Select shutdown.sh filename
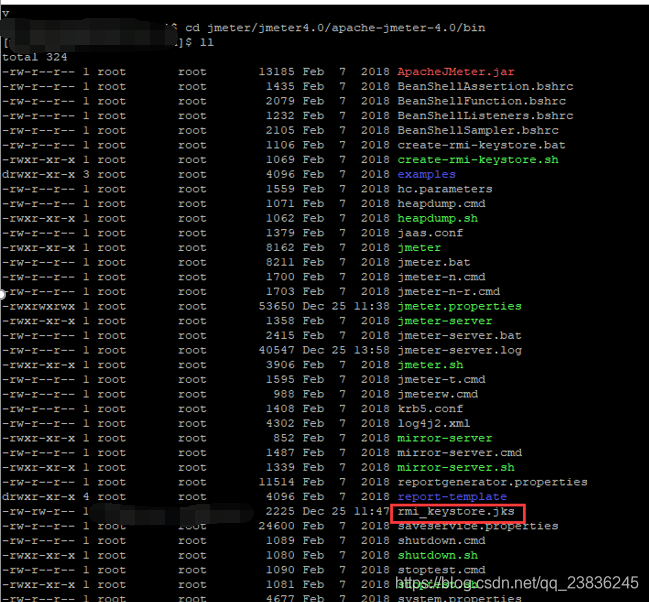Image resolution: width=649 pixels, height=602 pixels. click(x=437, y=556)
